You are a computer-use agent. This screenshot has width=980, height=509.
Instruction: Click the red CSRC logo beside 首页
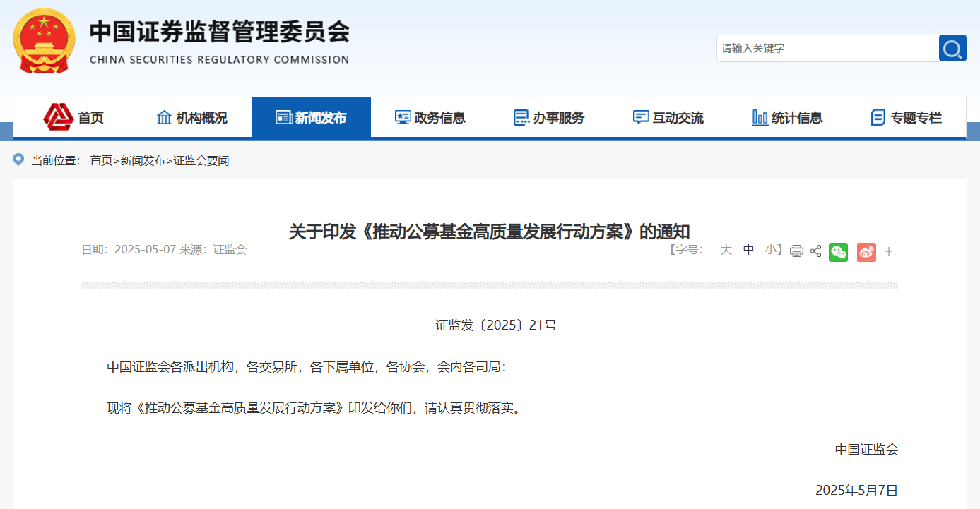(x=58, y=117)
